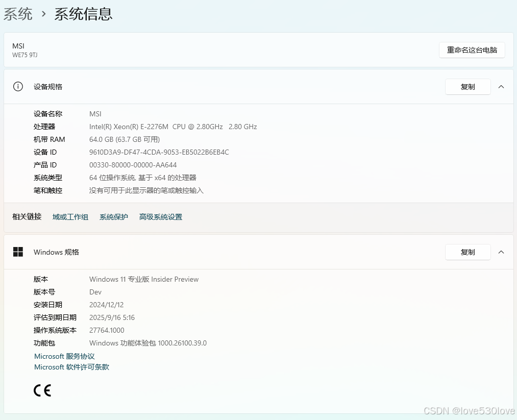517x420 pixels.
Task: Click the 重命名这台电脑 button
Action: tap(472, 50)
